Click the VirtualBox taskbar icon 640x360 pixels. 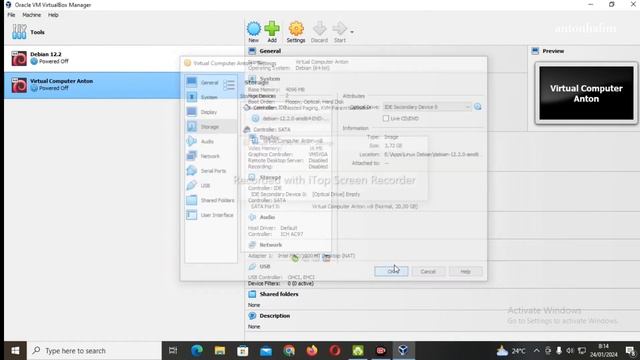(403, 351)
